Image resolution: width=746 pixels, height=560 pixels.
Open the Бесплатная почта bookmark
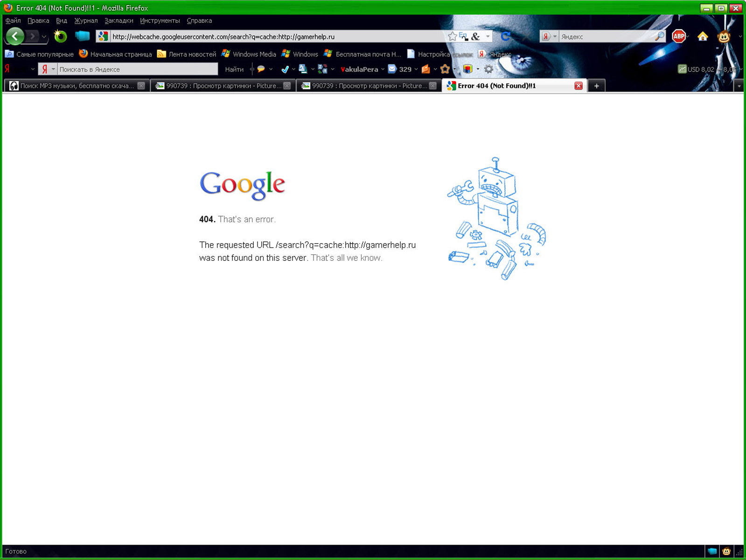(x=363, y=54)
